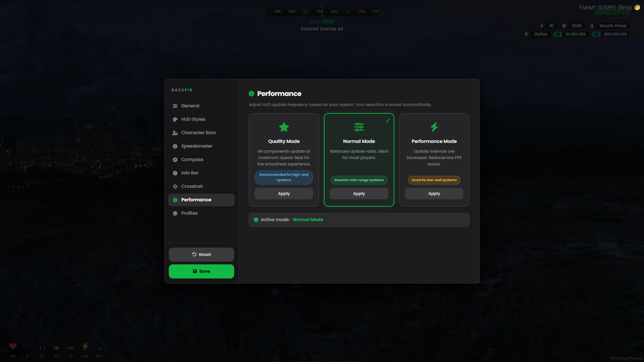This screenshot has width=644, height=362.
Task: Click the blue bank card icon
Action: tap(596, 34)
